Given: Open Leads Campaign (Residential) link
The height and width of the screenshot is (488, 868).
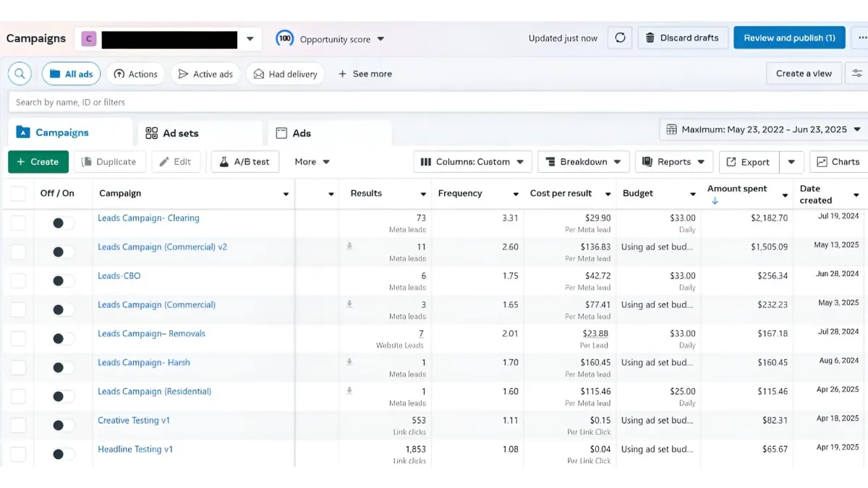Looking at the screenshot, I should [x=154, y=392].
